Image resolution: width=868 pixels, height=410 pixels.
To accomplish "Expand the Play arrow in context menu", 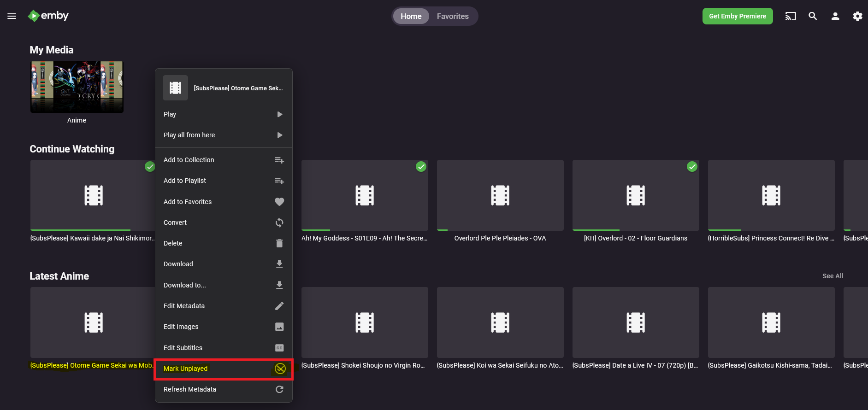I will [279, 114].
